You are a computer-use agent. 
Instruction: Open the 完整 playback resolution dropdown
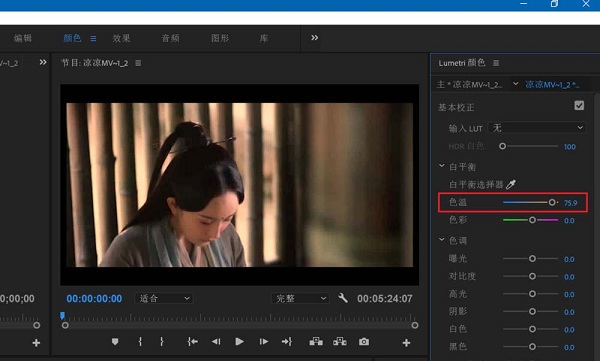click(300, 298)
